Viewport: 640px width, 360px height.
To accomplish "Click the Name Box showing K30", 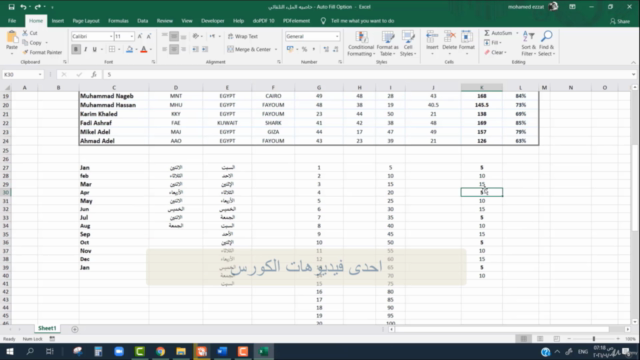I will (23, 75).
